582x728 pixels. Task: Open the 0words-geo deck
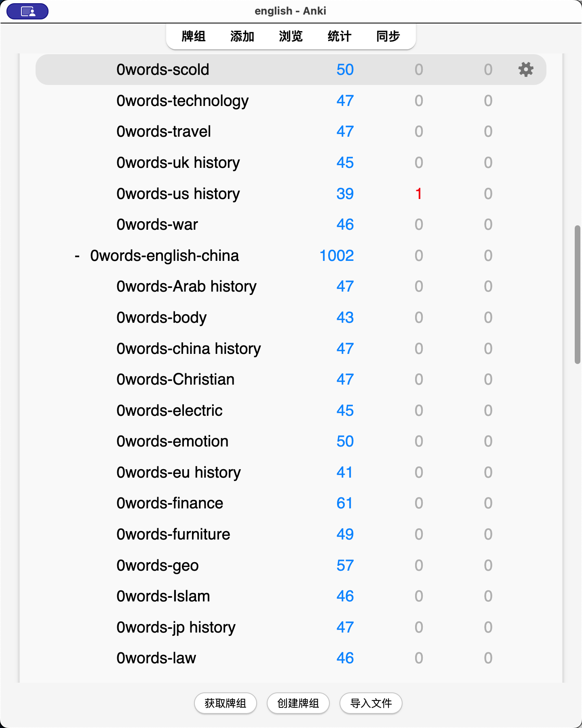click(158, 565)
